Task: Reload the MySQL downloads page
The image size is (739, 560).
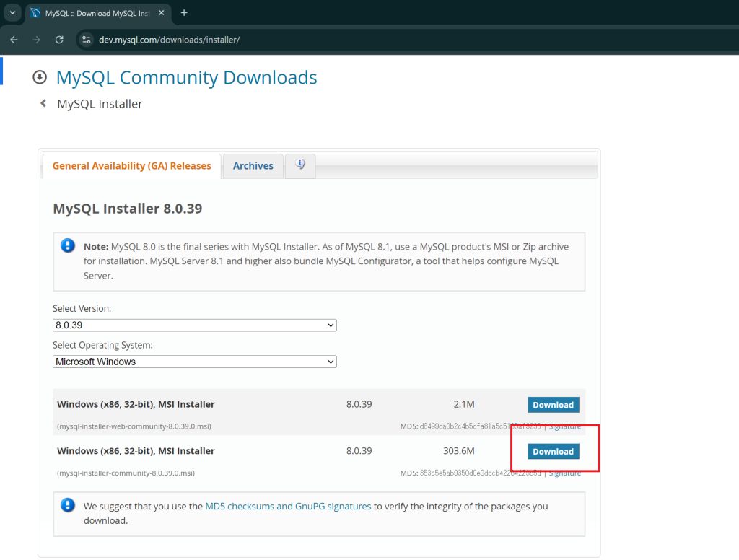Action: 59,40
